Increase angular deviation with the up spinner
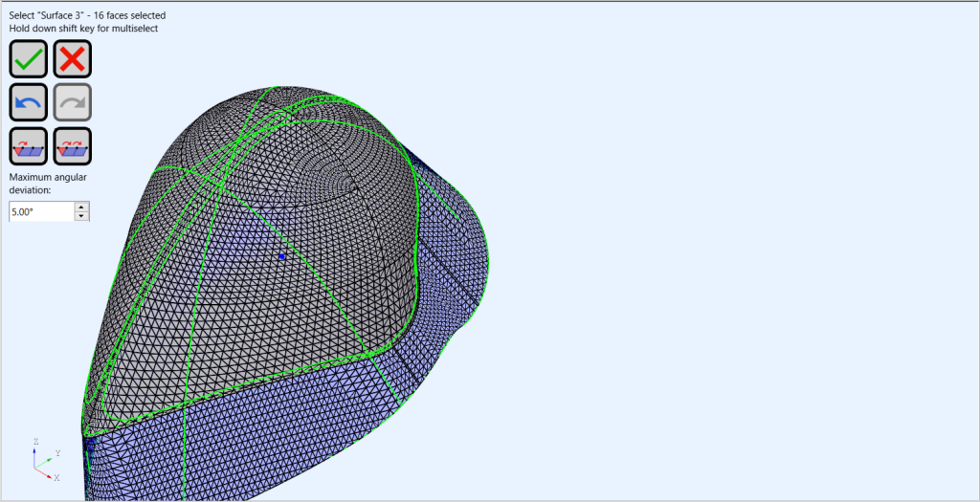980x502 pixels. 82,207
